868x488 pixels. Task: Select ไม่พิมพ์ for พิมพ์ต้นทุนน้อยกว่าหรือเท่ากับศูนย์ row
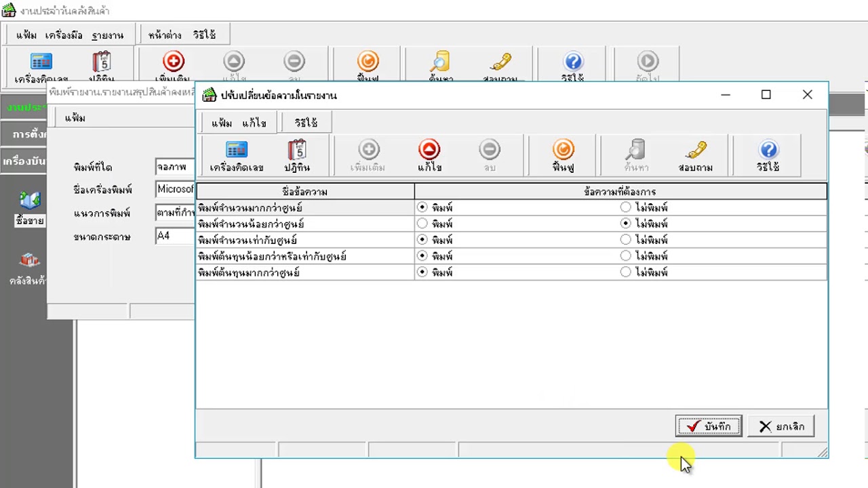(626, 256)
